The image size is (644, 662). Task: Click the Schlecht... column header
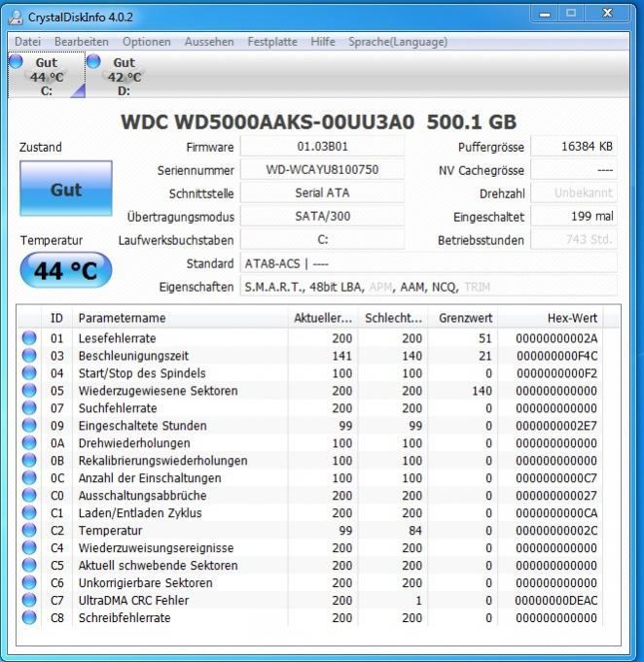[x=393, y=318]
